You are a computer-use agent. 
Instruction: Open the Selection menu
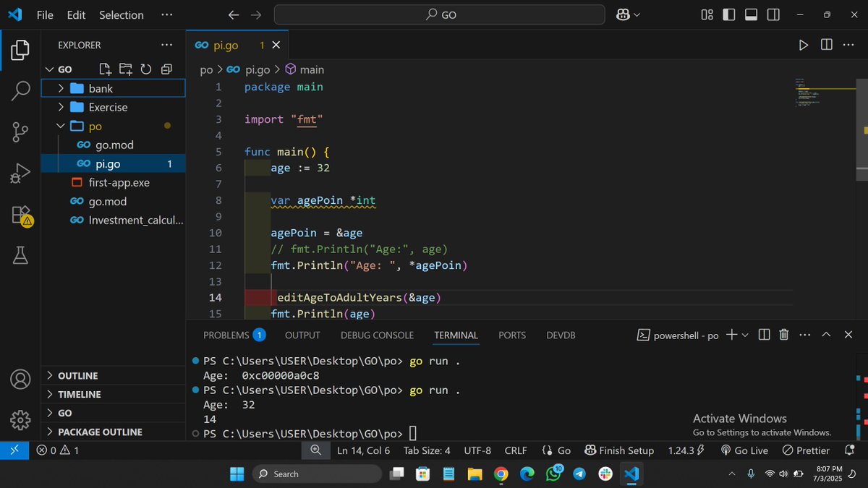tap(121, 14)
